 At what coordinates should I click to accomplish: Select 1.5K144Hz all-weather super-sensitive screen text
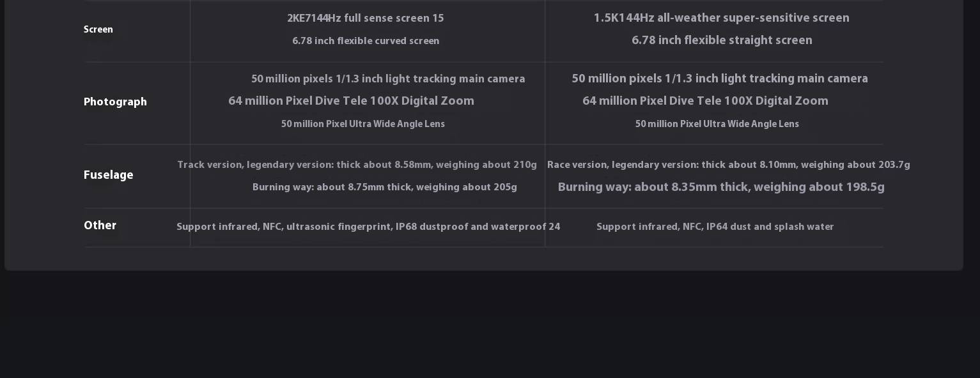(x=721, y=18)
